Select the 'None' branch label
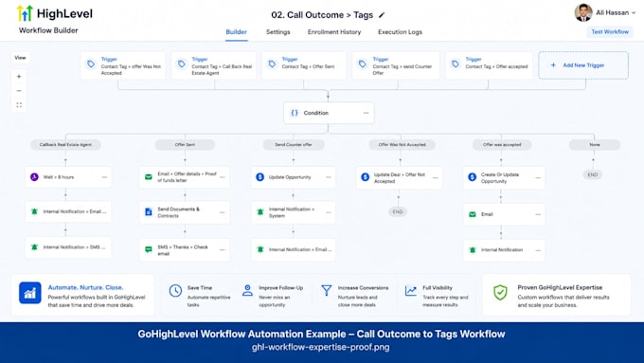The width and height of the screenshot is (644, 363). click(x=595, y=145)
